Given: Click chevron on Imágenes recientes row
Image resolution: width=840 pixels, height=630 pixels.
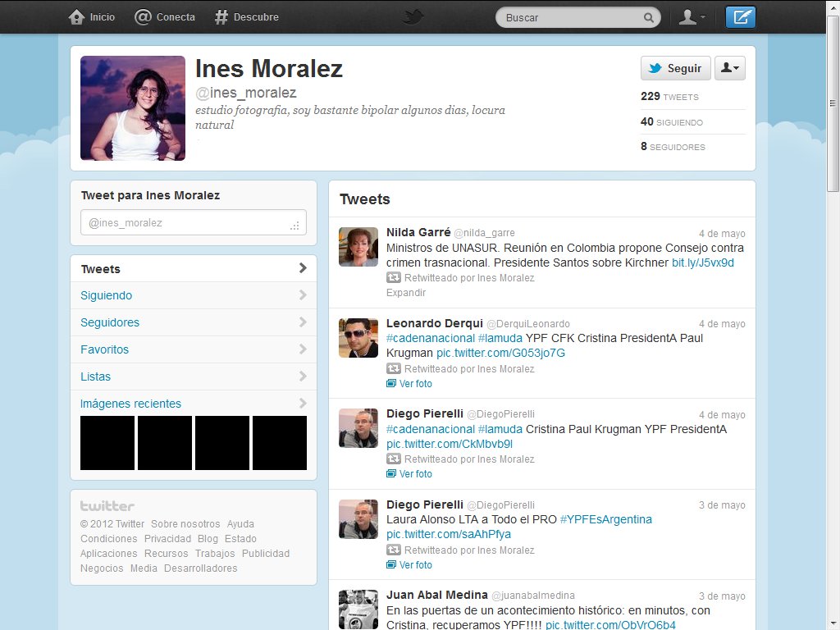Looking at the screenshot, I should click(x=303, y=403).
